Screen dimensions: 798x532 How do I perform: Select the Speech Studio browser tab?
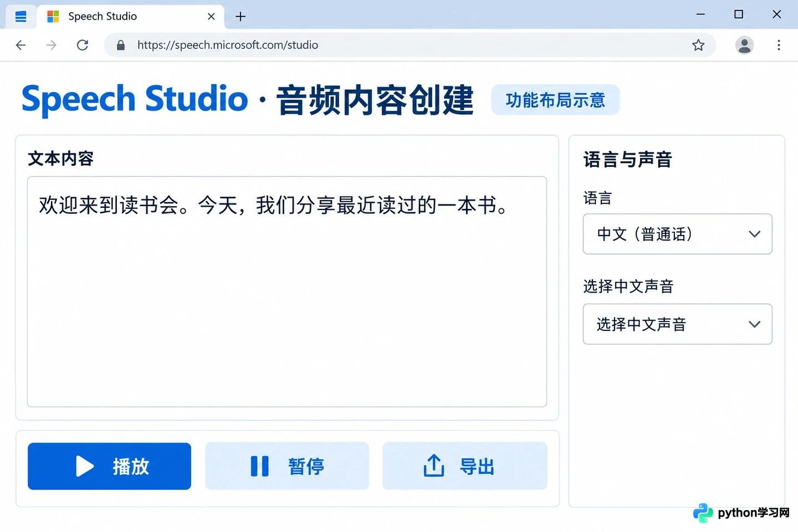pyautogui.click(x=131, y=17)
